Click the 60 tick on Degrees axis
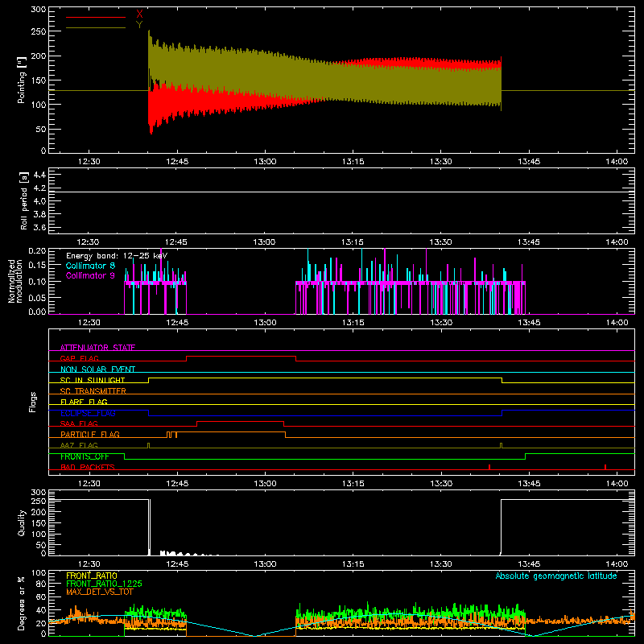644x644 pixels. tap(41, 597)
